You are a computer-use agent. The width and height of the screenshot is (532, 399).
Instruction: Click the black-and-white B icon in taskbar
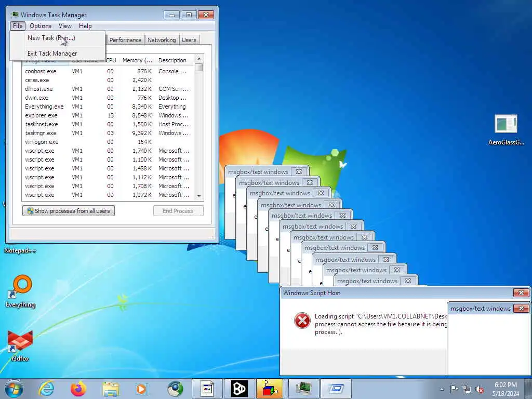point(239,389)
